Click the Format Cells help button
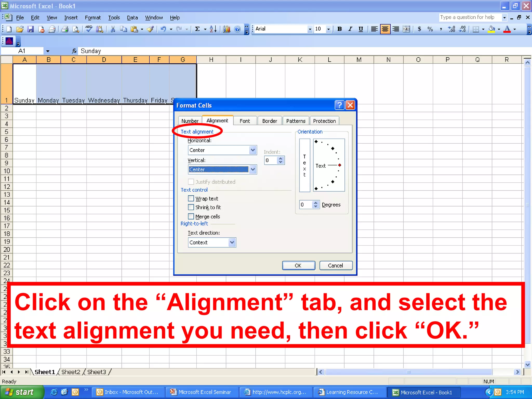This screenshot has height=399, width=532. 339,105
